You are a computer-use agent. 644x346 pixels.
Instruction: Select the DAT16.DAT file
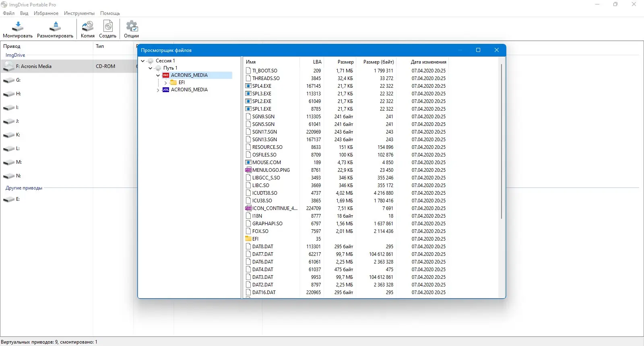pyautogui.click(x=264, y=292)
